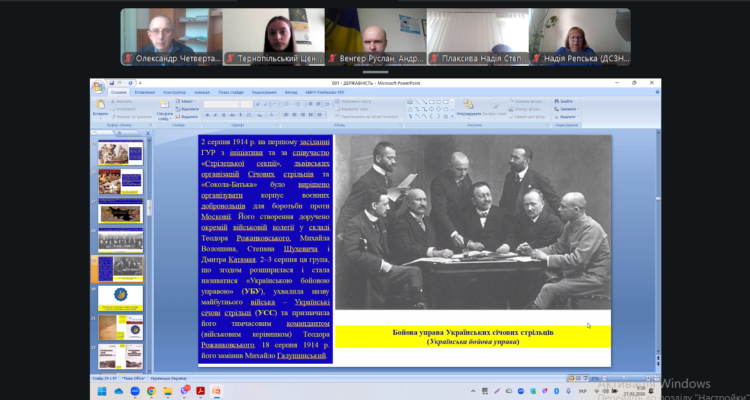Image resolution: width=750 pixels, height=400 pixels.
Task: Click the Paste (Вставить) icon in ribbon
Action: click(101, 106)
